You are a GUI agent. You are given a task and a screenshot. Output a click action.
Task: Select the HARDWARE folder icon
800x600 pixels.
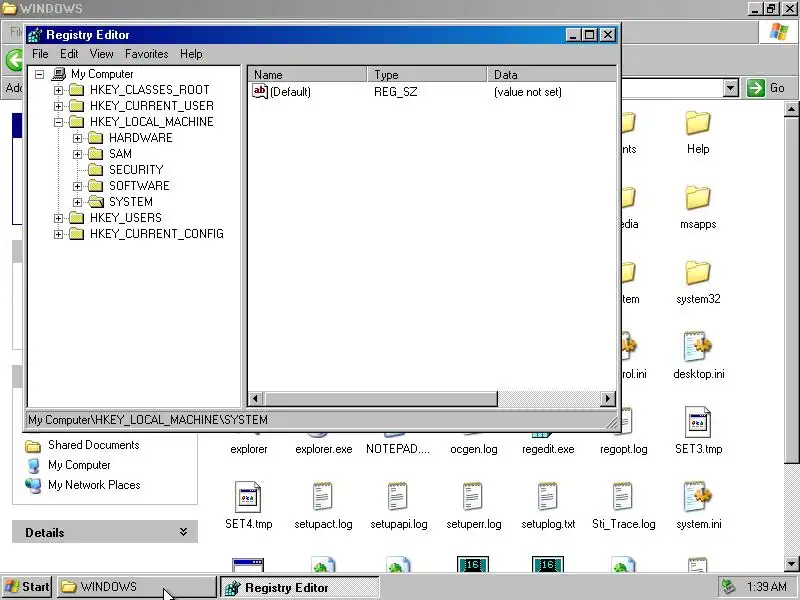coord(95,138)
